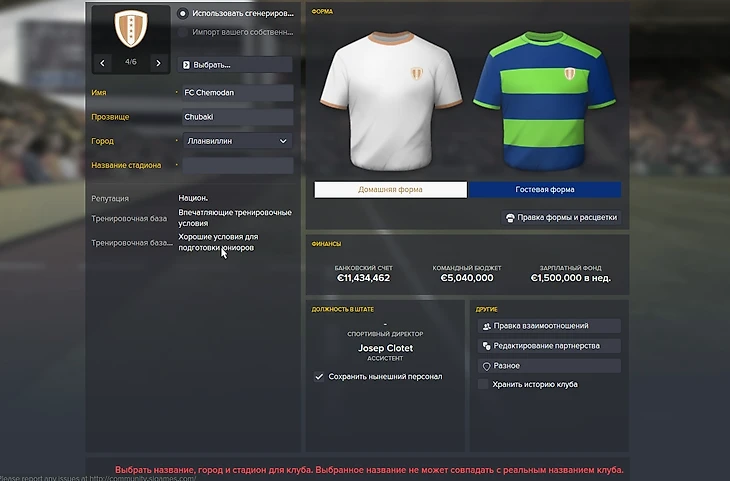This screenshot has height=481, width=730.
Task: Select the use generated badge radio option
Action: tap(182, 14)
